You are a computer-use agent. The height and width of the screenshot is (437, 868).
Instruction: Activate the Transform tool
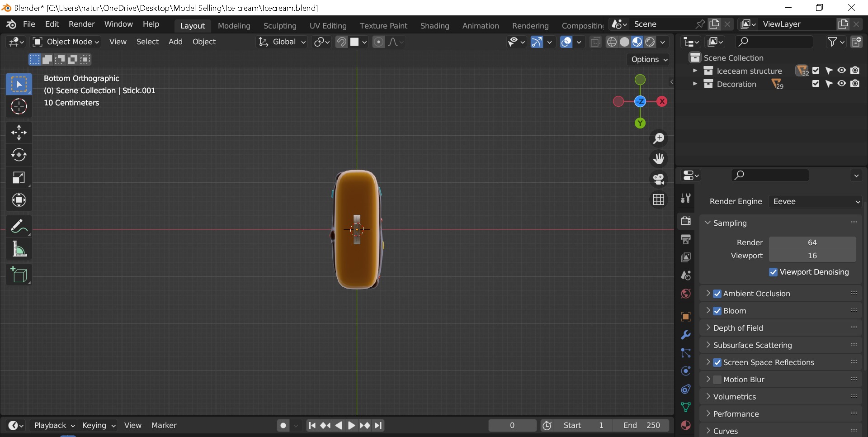coord(19,200)
